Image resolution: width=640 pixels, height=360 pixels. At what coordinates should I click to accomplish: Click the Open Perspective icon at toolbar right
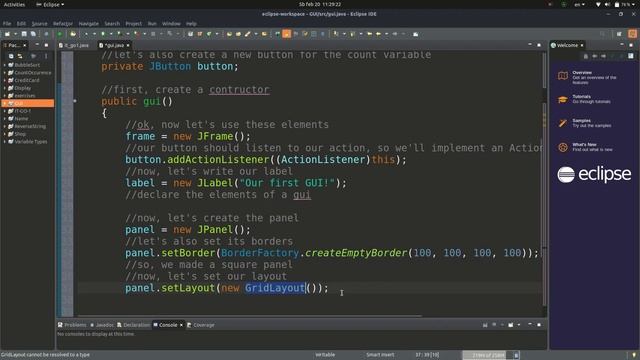click(x=619, y=34)
